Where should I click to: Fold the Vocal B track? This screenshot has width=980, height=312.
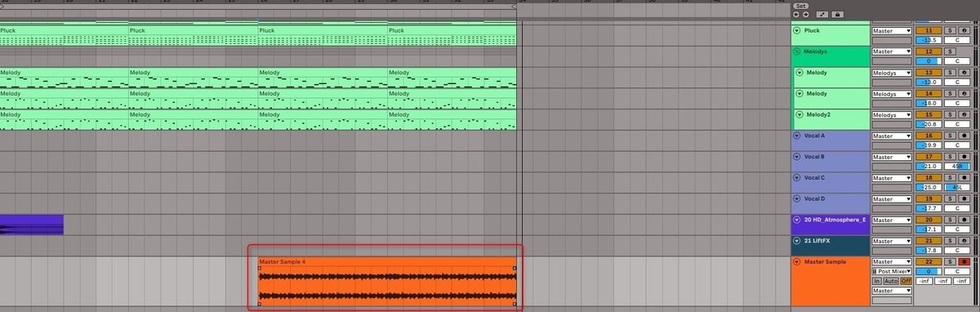pyautogui.click(x=796, y=157)
